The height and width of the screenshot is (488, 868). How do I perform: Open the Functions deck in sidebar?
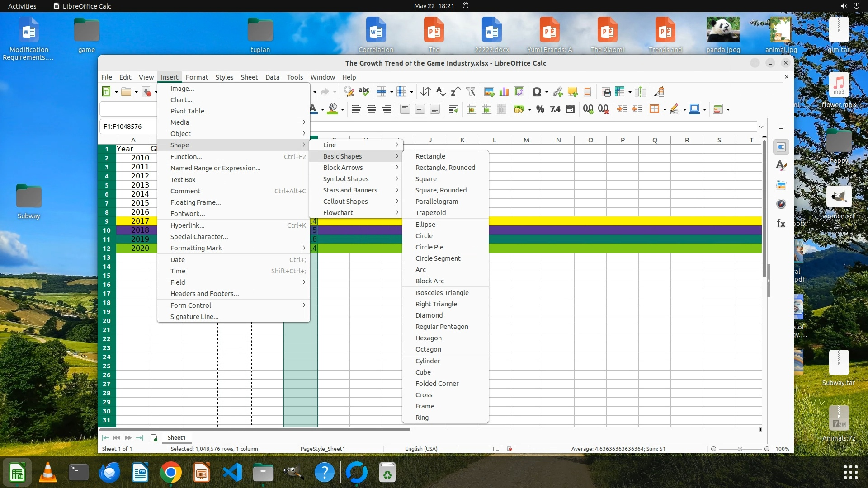(781, 223)
